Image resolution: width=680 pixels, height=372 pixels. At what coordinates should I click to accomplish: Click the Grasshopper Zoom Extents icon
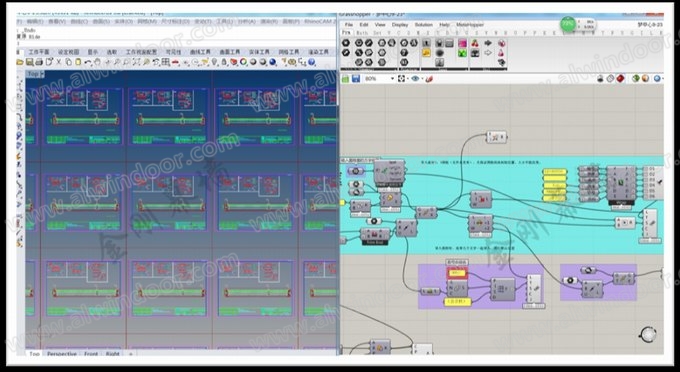pyautogui.click(x=401, y=78)
